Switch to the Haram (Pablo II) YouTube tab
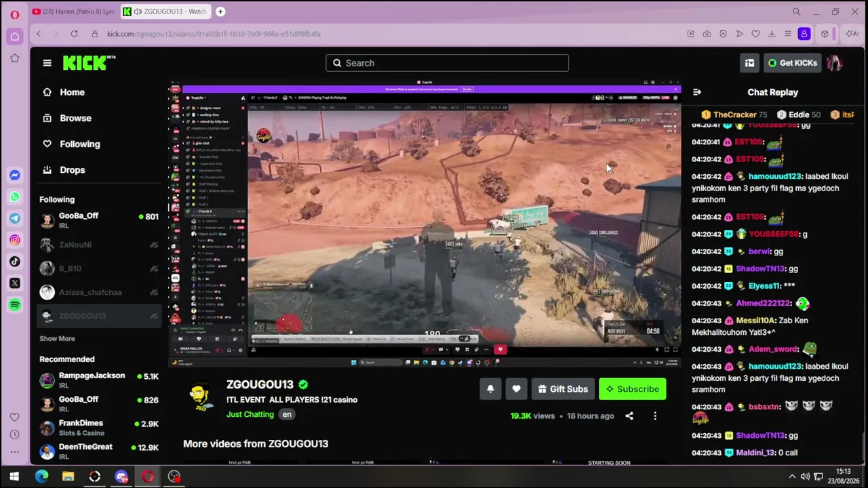This screenshot has width=868, height=488. pyautogui.click(x=74, y=12)
